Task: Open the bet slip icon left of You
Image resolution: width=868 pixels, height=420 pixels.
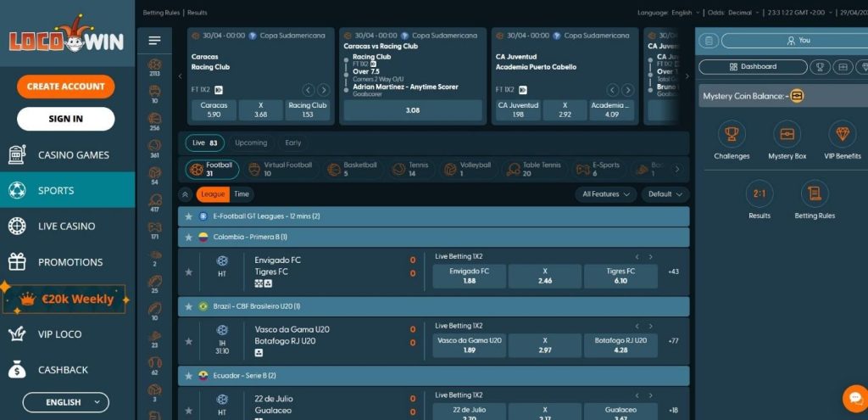Action: pyautogui.click(x=709, y=41)
